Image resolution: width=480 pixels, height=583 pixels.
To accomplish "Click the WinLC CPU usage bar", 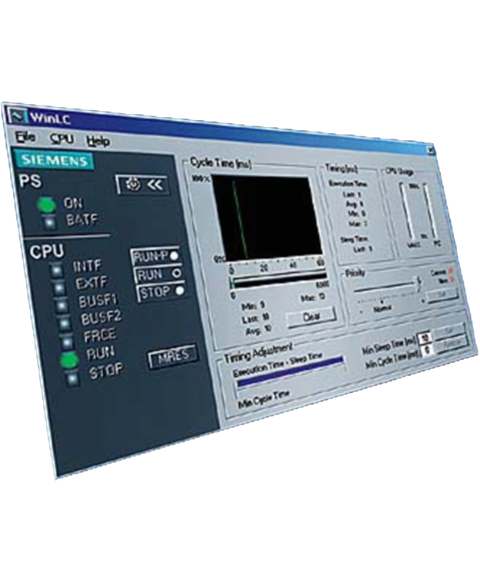I will pos(406,211).
